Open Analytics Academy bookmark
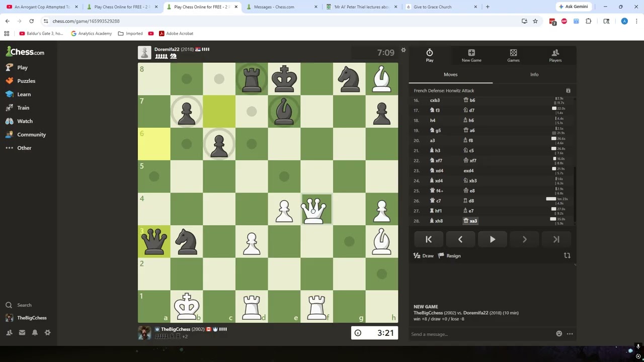 pos(91,34)
